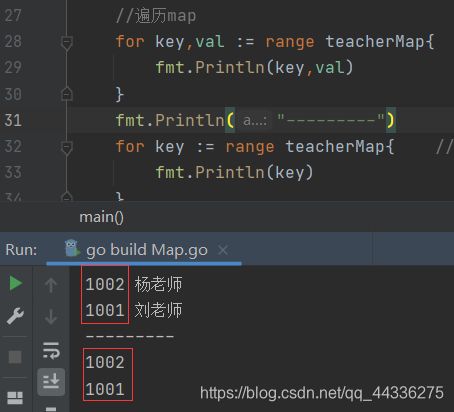The width and height of the screenshot is (454, 412).
Task: Click 'fmt.Println(key)' on line 33
Action: click(234, 173)
